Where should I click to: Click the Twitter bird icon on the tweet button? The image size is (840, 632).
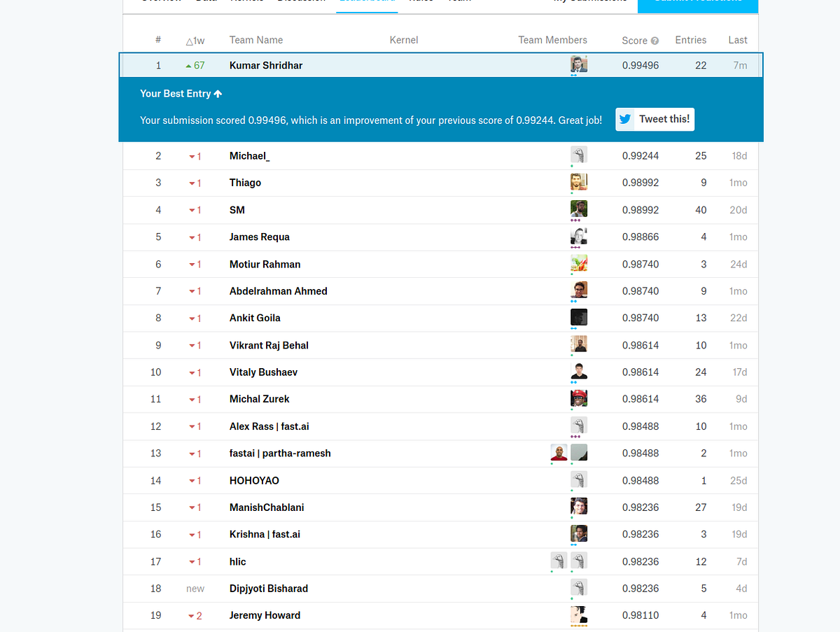[x=624, y=119]
